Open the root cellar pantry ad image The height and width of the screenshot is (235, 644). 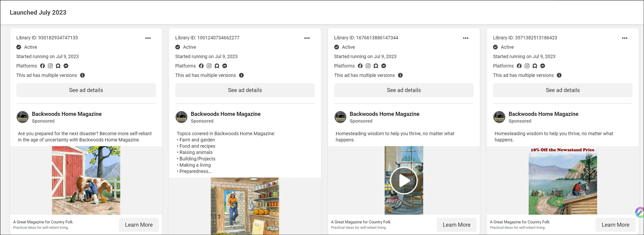pyautogui.click(x=245, y=206)
